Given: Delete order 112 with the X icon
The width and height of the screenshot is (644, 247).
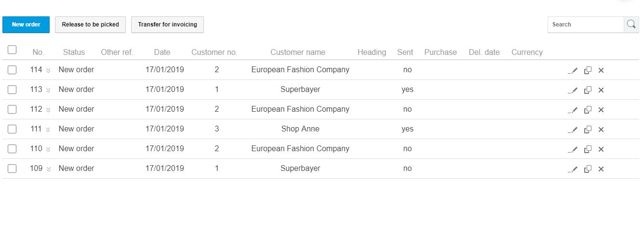Looking at the screenshot, I should [x=601, y=110].
